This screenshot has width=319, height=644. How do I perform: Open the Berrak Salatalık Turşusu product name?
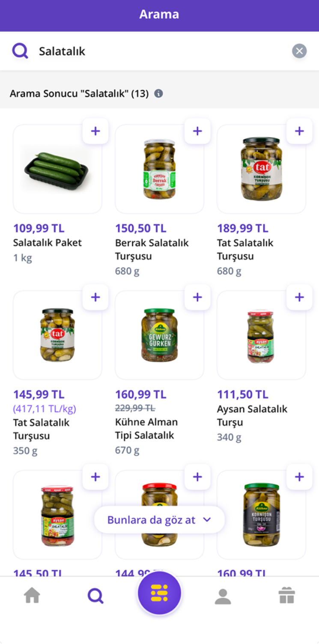(152, 249)
